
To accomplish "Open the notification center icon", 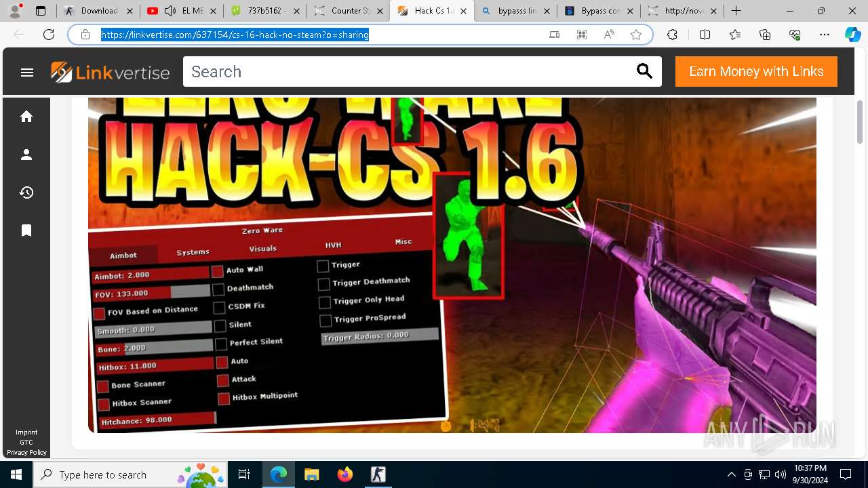I will click(846, 474).
